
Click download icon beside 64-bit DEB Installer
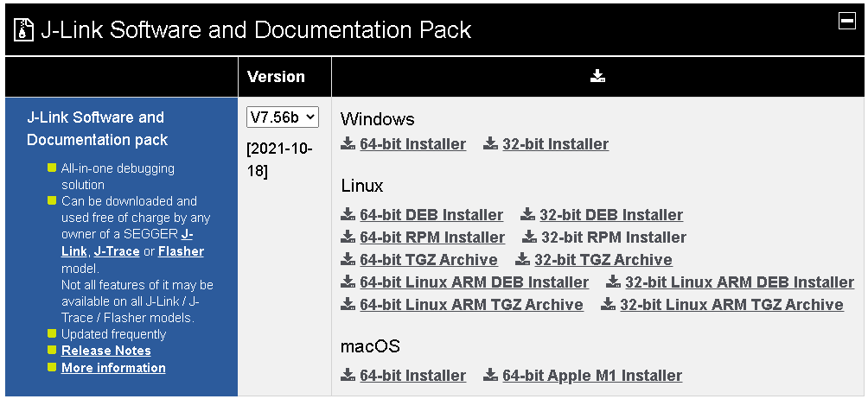click(x=348, y=214)
